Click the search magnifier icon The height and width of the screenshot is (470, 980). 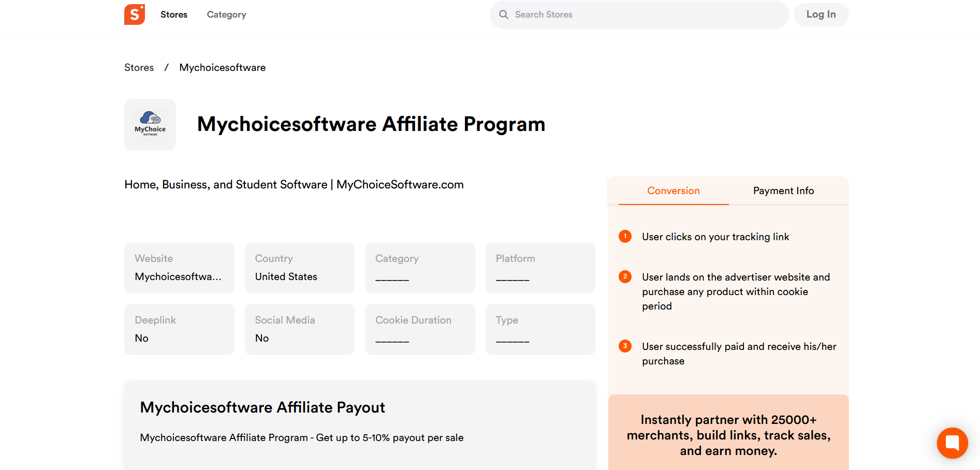pyautogui.click(x=503, y=14)
